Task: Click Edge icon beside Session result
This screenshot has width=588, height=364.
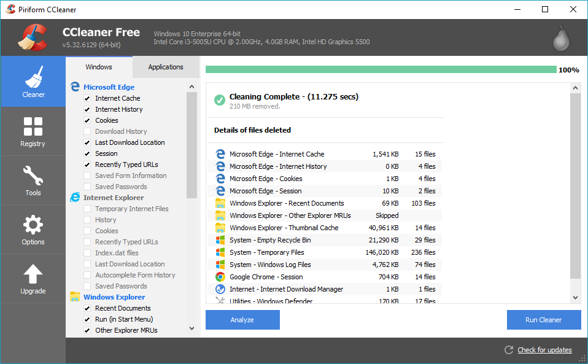Action: coord(220,191)
